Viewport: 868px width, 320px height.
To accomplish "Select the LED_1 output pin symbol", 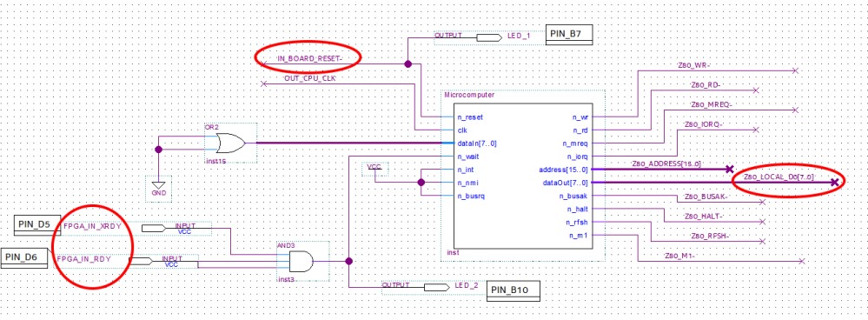I will pos(489,37).
